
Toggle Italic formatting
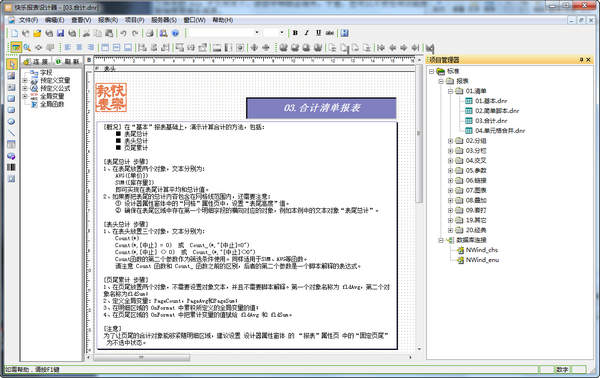(307, 33)
